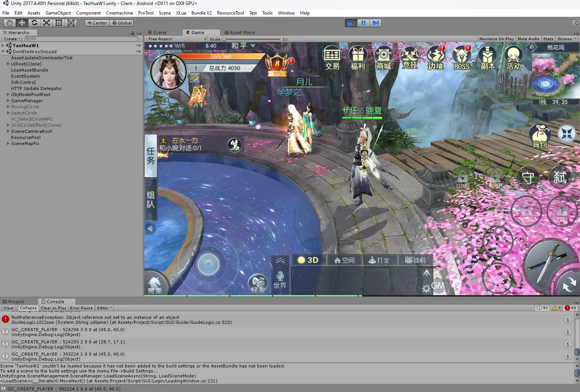Image resolution: width=580 pixels, height=392 pixels.
Task: Open the 副本 dungeon icon
Action: tap(488, 58)
